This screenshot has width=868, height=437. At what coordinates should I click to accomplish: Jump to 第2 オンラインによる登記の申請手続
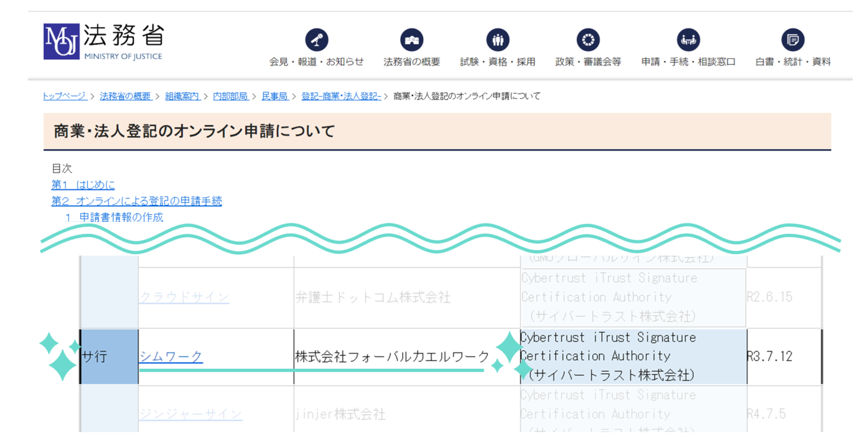point(136,201)
